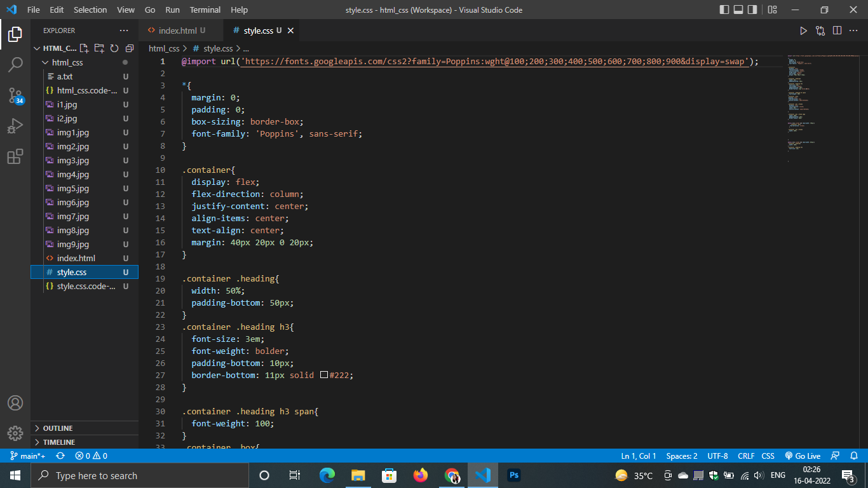Open the Run and Debug view

coord(15,126)
